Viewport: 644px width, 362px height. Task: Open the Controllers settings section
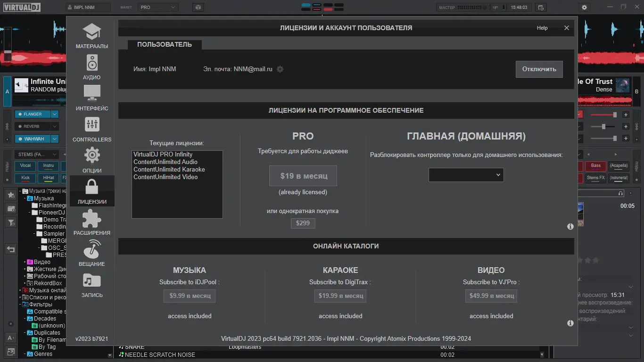(92, 129)
